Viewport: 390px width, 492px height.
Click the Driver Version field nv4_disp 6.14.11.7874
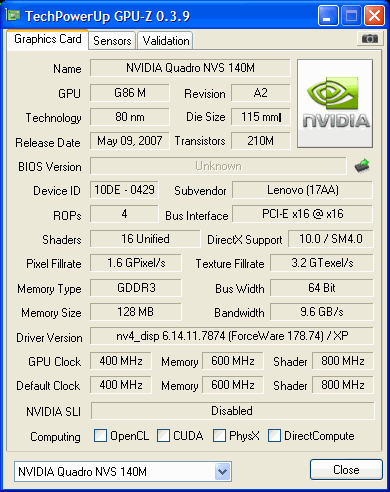(x=232, y=336)
